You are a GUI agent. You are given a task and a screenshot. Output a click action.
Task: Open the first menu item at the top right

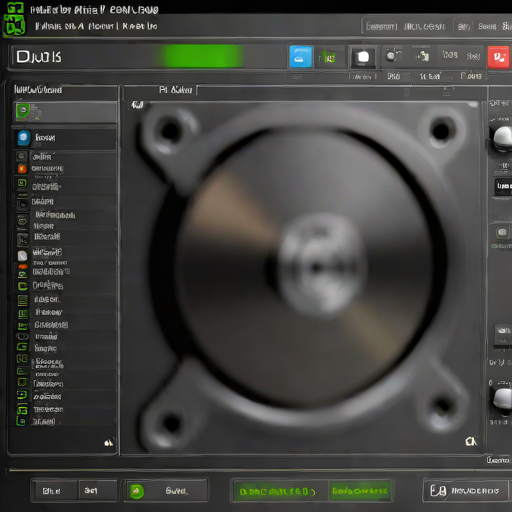381,26
